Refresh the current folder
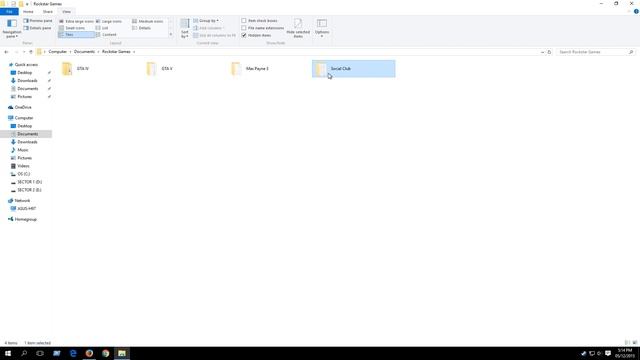 [549, 52]
